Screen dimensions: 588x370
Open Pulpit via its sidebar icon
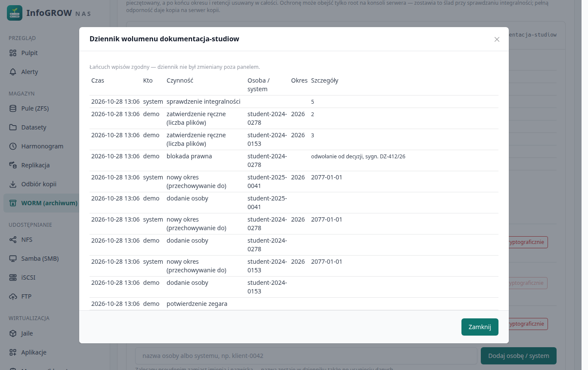(13, 53)
